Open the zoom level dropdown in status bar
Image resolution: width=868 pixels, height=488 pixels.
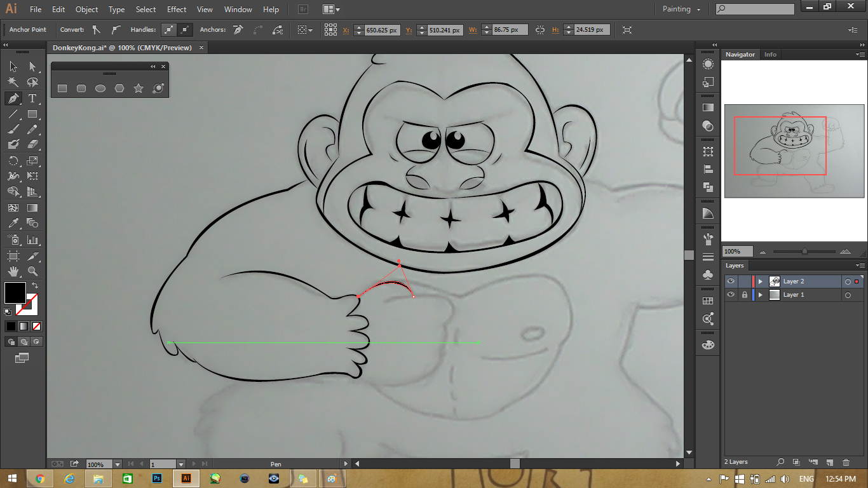(118, 464)
